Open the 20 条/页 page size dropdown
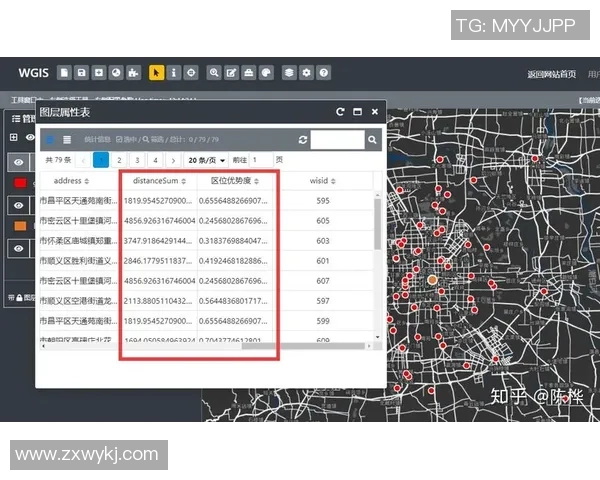Viewport: 600px width, 480px height. (206, 160)
